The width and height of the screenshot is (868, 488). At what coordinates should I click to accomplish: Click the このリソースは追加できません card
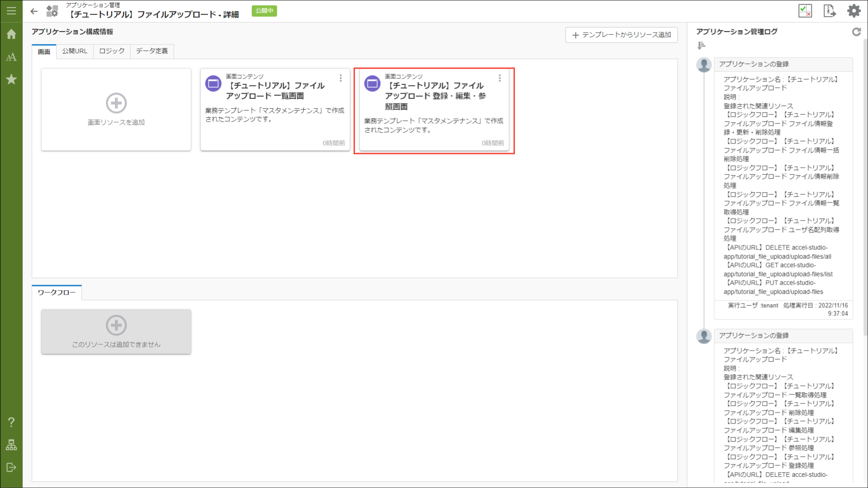coord(116,332)
